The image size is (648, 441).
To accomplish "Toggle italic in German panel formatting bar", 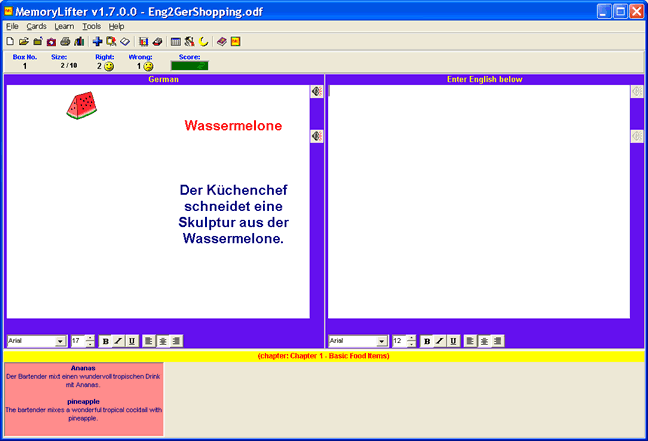I will (x=119, y=341).
